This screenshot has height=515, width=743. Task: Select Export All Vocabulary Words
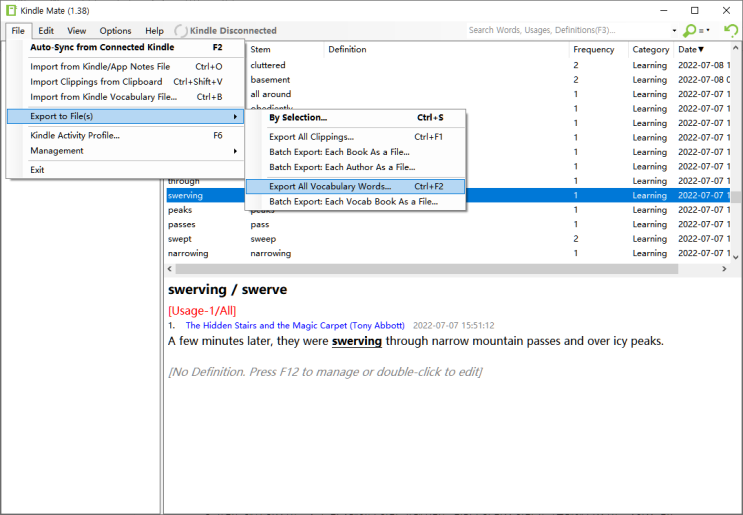pos(355,187)
